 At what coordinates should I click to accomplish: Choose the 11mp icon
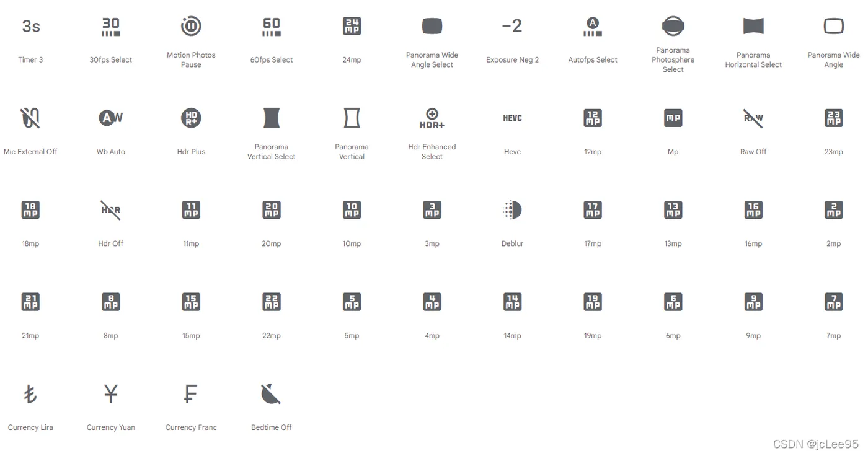(x=191, y=210)
